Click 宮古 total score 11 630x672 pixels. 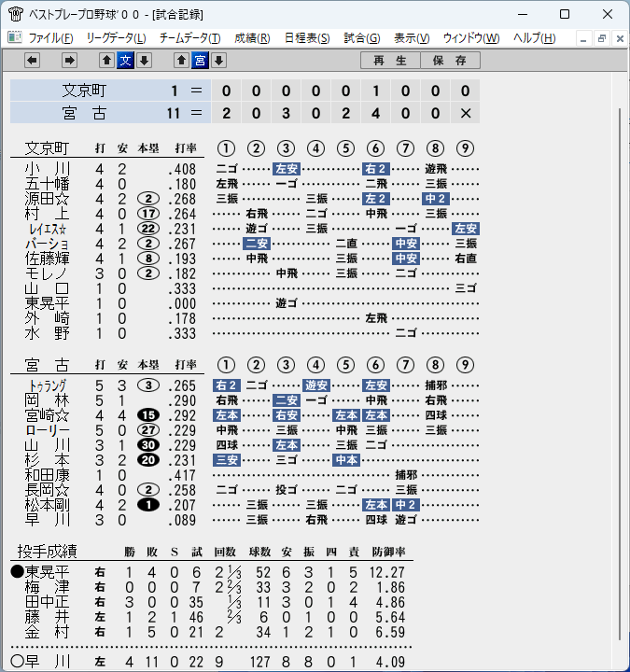[174, 114]
